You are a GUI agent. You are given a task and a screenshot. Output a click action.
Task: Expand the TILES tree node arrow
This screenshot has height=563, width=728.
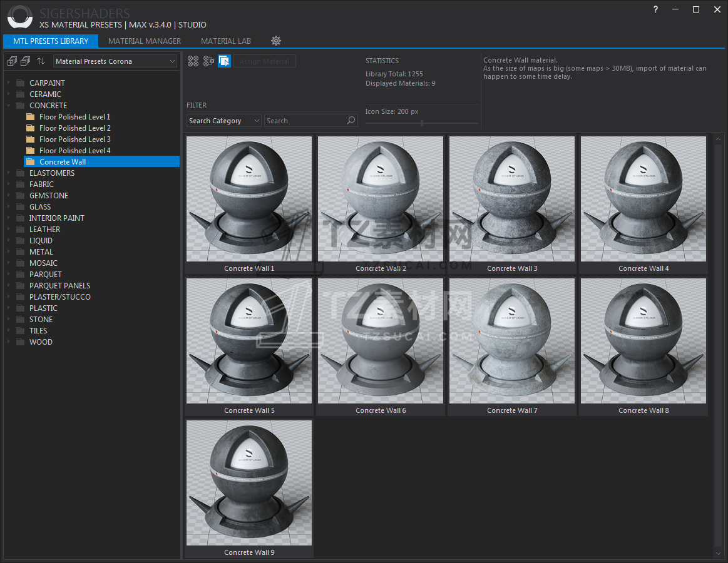(9, 330)
